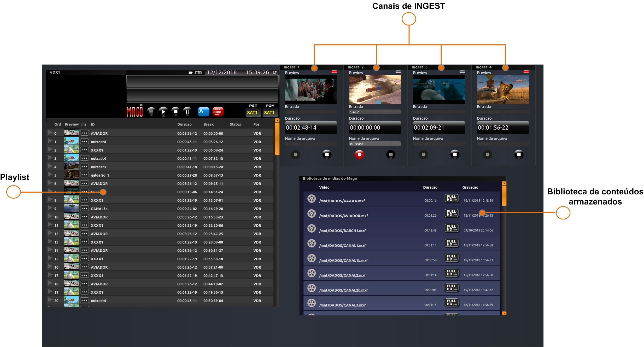Image resolution: width=644 pixels, height=347 pixels.
Task: Stop recording on Ingest 4
Action: click(519, 155)
